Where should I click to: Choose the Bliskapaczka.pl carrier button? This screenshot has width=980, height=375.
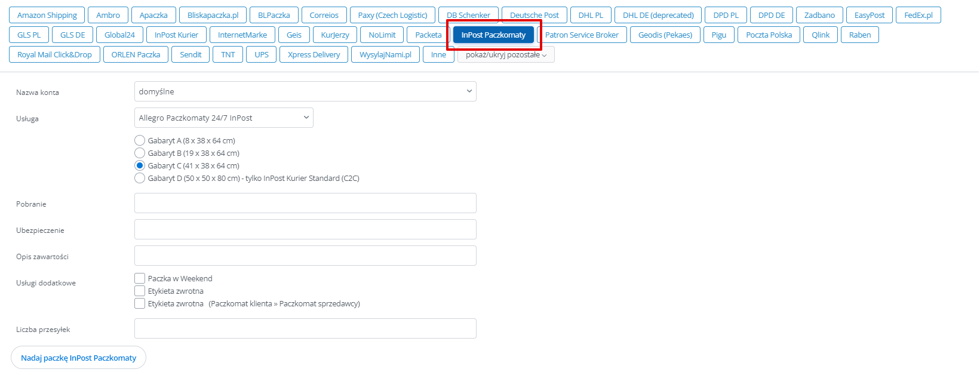(213, 15)
